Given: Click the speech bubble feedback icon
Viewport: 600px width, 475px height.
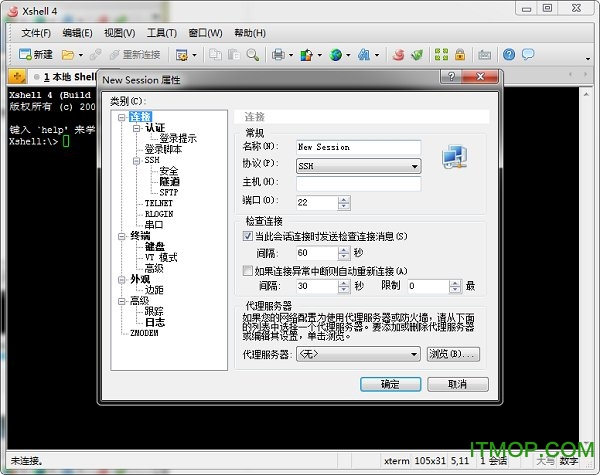Looking at the screenshot, I should pos(528,55).
